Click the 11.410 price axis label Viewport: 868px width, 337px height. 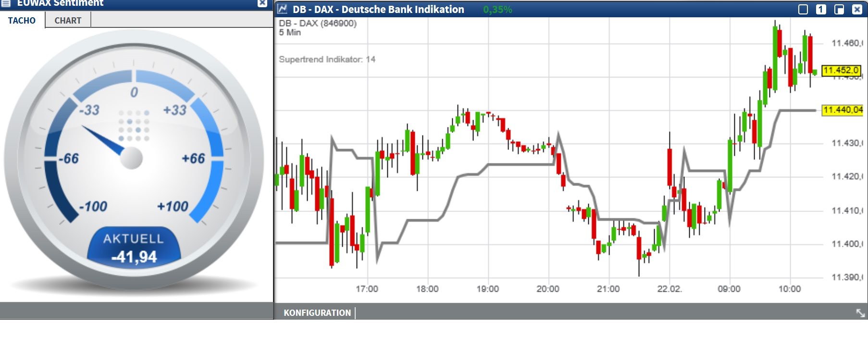coord(847,211)
